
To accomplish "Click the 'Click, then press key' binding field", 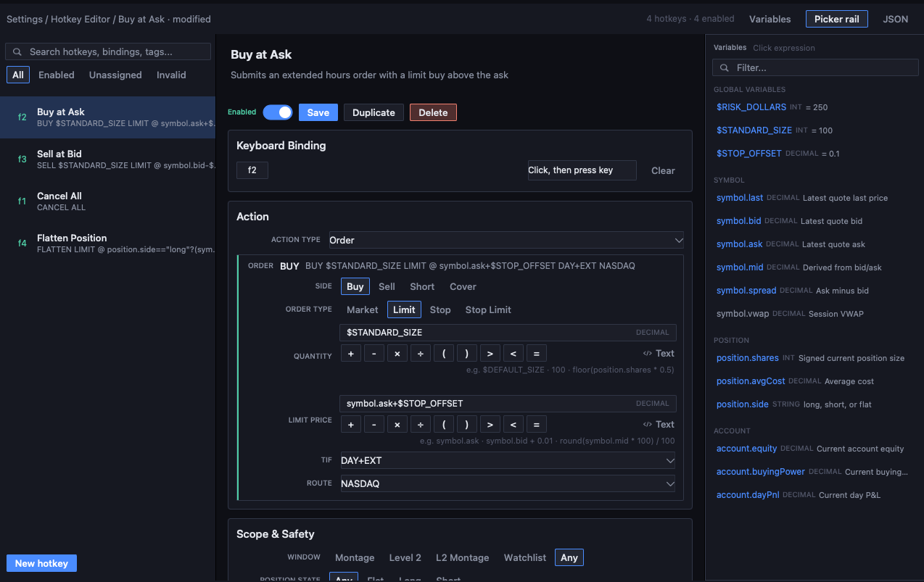I will click(x=582, y=170).
